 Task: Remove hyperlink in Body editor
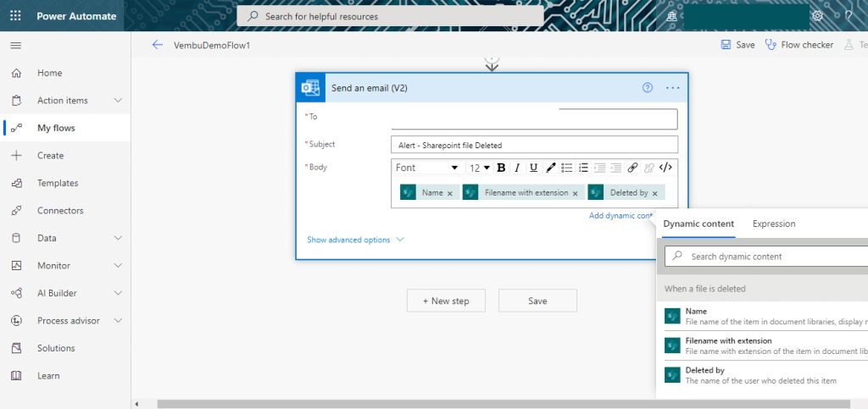pos(648,168)
